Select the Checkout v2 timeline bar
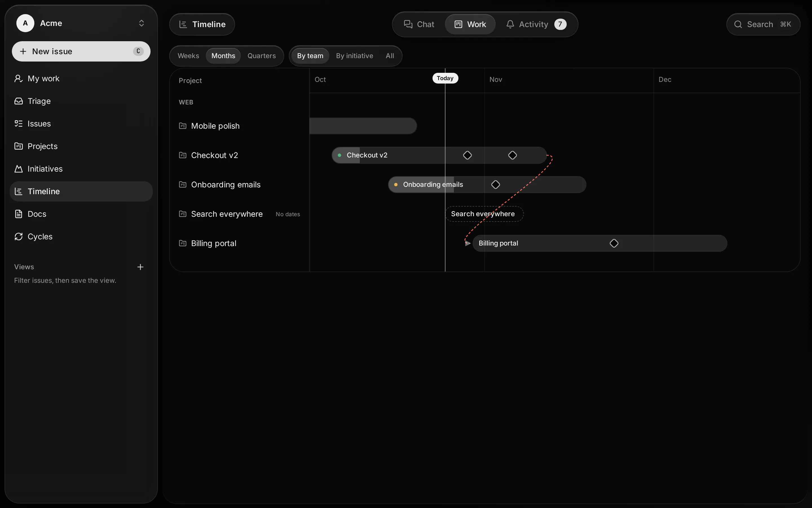 (x=439, y=155)
